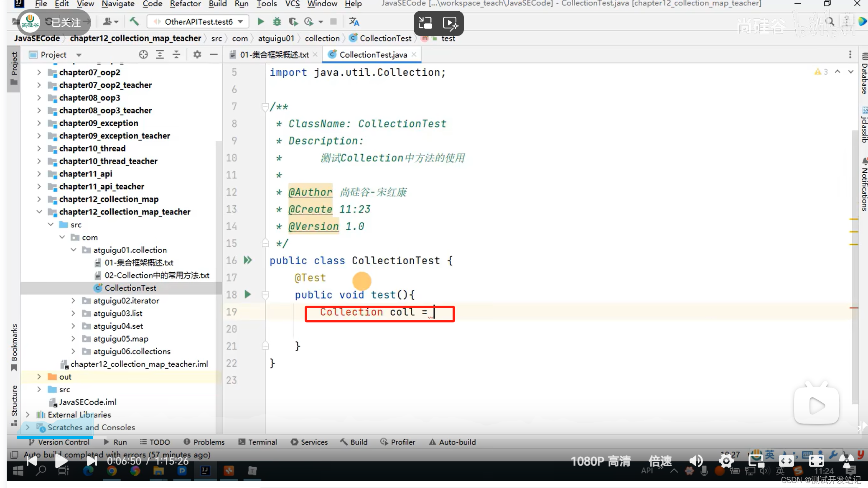Expand External Libraries node
Image resolution: width=868 pixels, height=488 pixels.
(28, 415)
